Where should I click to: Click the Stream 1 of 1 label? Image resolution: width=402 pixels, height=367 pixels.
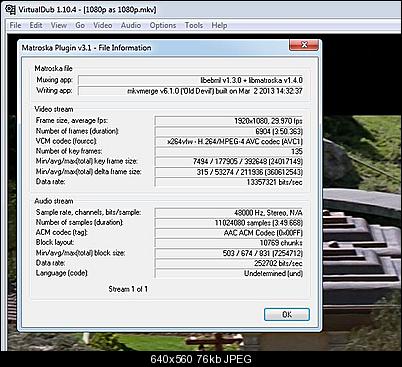[128, 289]
